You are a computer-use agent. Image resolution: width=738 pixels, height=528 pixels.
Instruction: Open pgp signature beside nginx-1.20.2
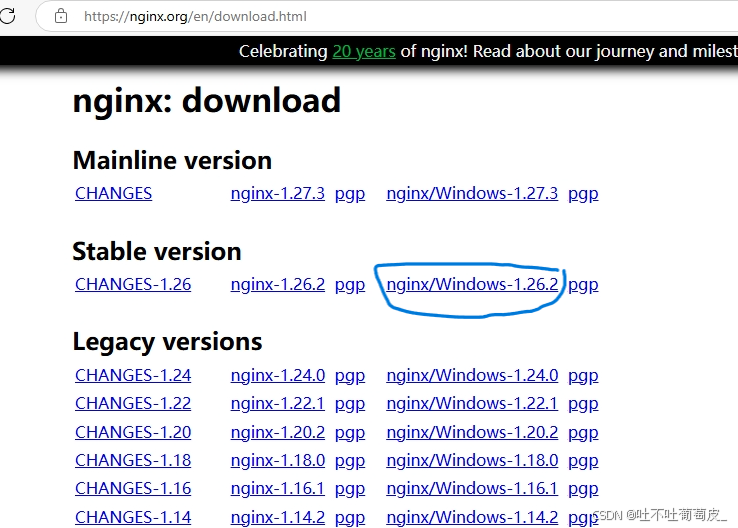350,433
